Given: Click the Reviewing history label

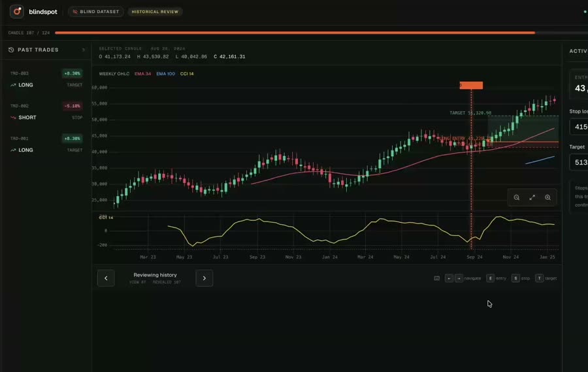Looking at the screenshot, I should (x=155, y=275).
